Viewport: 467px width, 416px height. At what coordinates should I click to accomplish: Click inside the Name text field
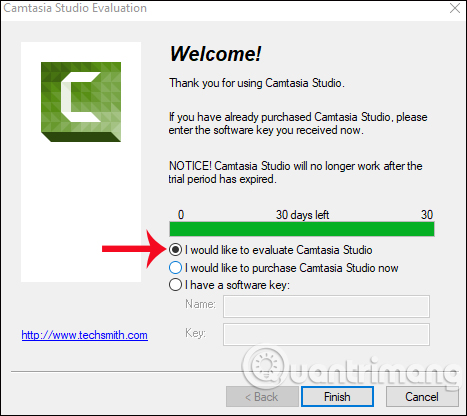(326, 306)
